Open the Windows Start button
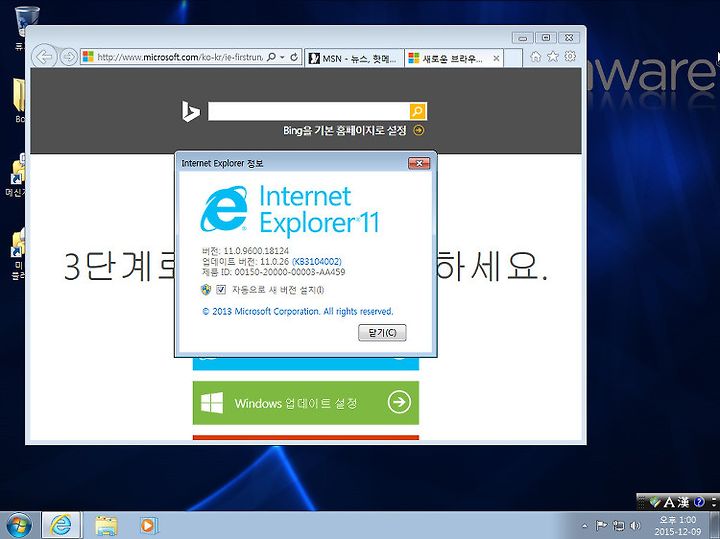 18,525
